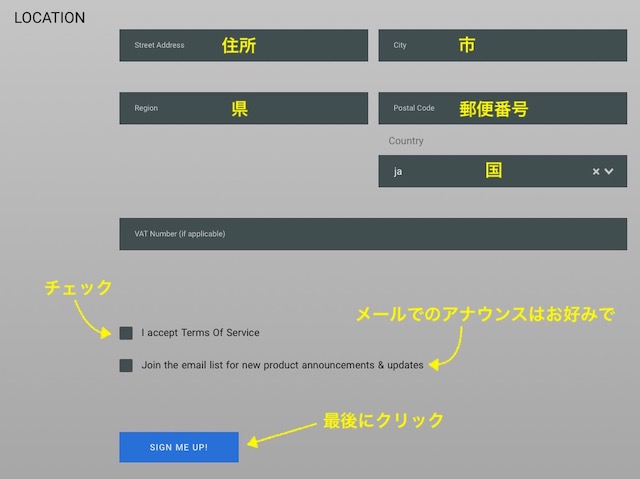The height and width of the screenshot is (479, 640).
Task: Click into the City text field
Action: coord(502,45)
